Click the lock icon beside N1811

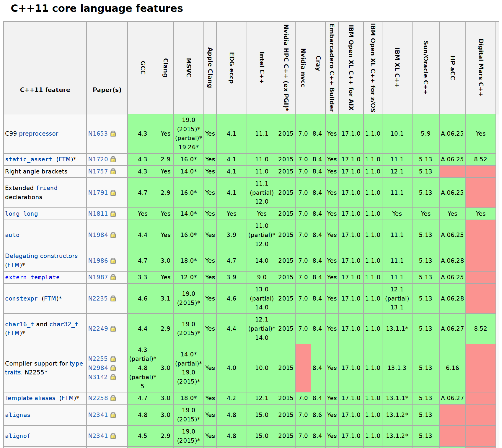point(113,214)
